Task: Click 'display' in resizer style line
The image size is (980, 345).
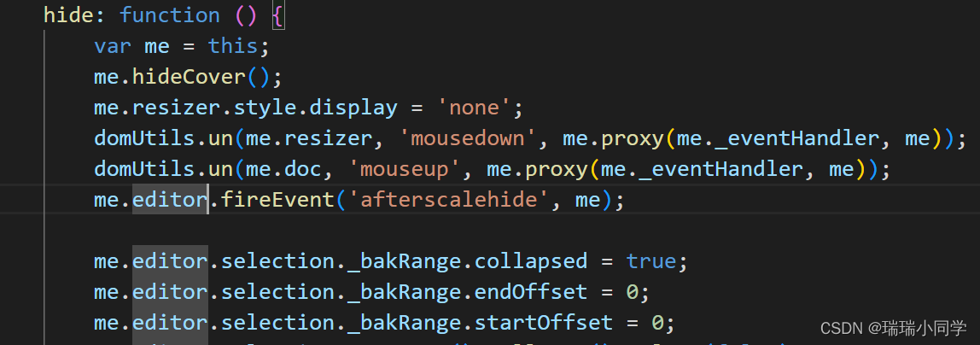Action: point(353,108)
